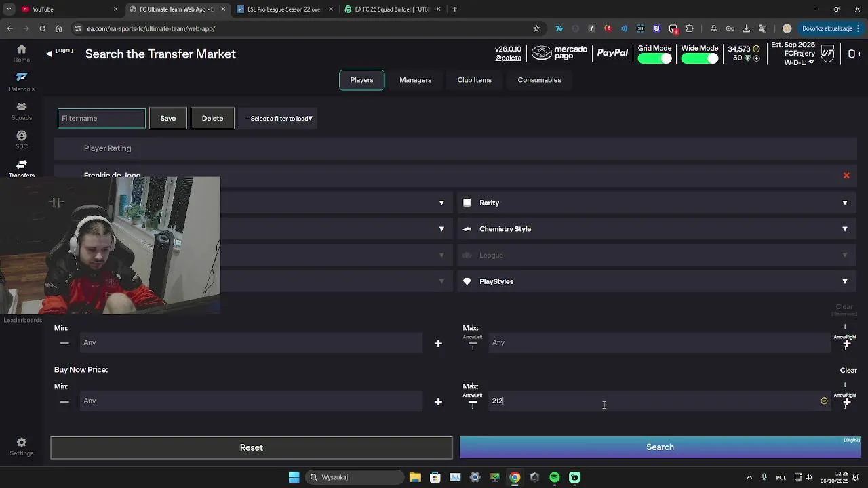Increase the Buy Now Max value
Image resolution: width=868 pixels, height=488 pixels.
pos(846,402)
